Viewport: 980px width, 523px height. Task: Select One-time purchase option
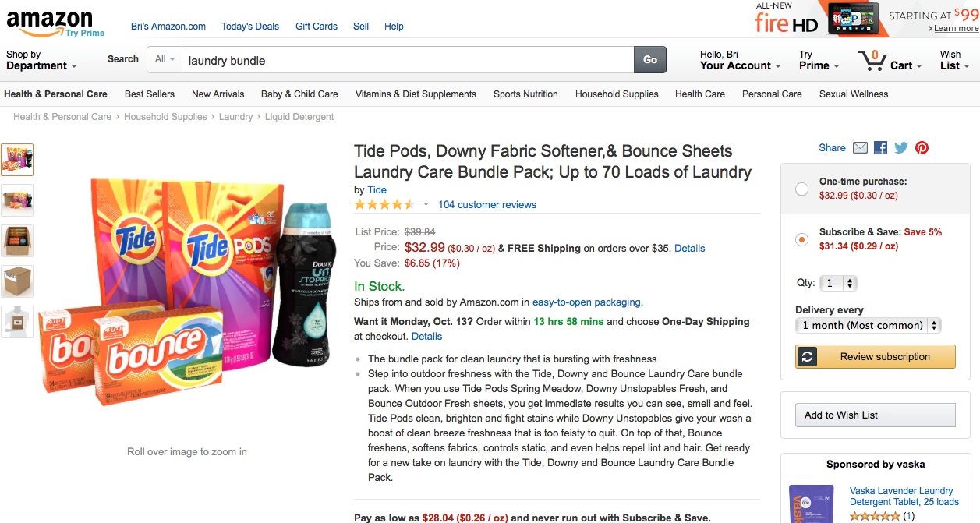(801, 189)
